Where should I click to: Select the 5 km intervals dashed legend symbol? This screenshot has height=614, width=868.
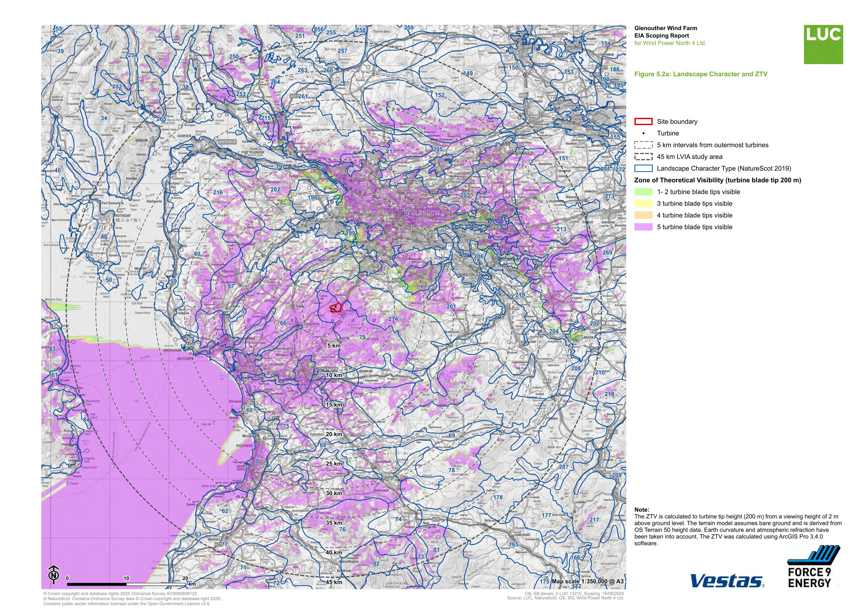click(643, 145)
